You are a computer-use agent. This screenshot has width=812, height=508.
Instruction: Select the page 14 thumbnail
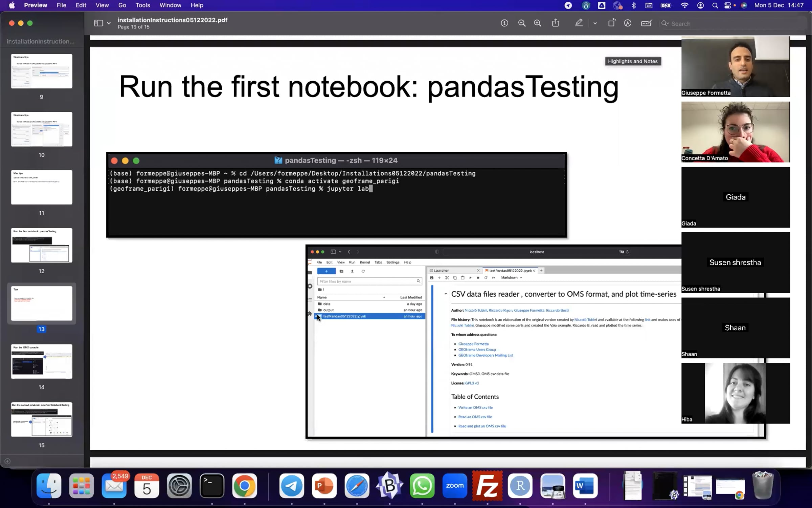coord(42,361)
